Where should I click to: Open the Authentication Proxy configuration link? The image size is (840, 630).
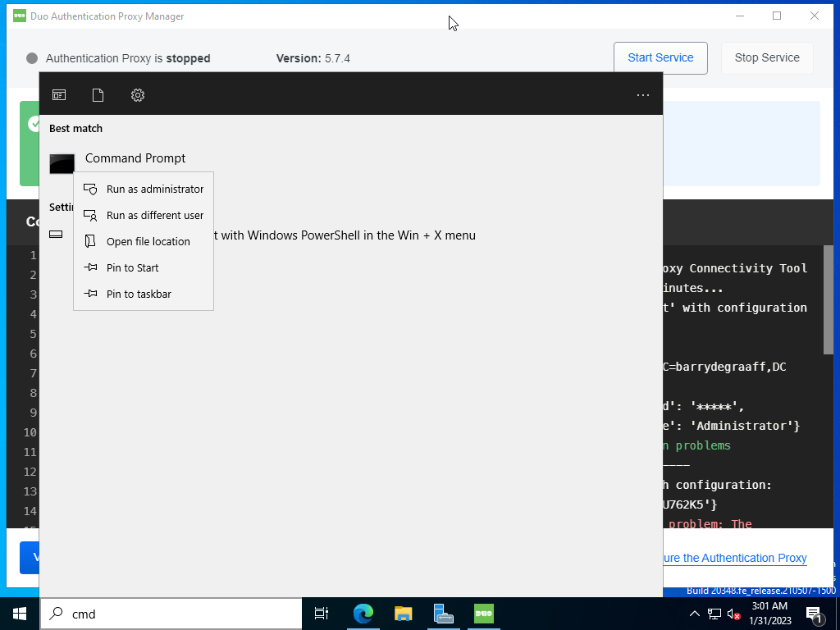coord(735,558)
